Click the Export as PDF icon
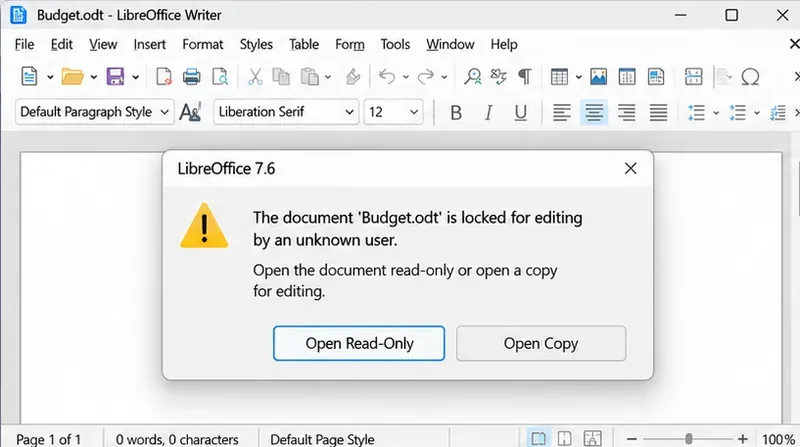The image size is (800, 447). [163, 77]
